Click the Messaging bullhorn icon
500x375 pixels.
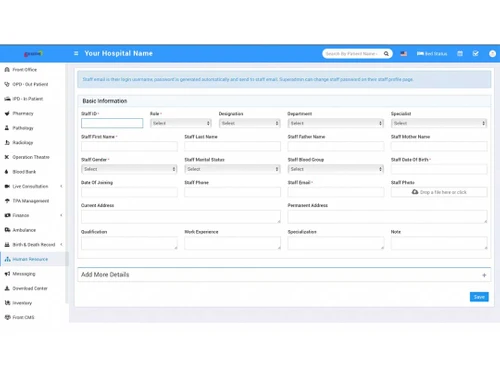[x=7, y=274]
